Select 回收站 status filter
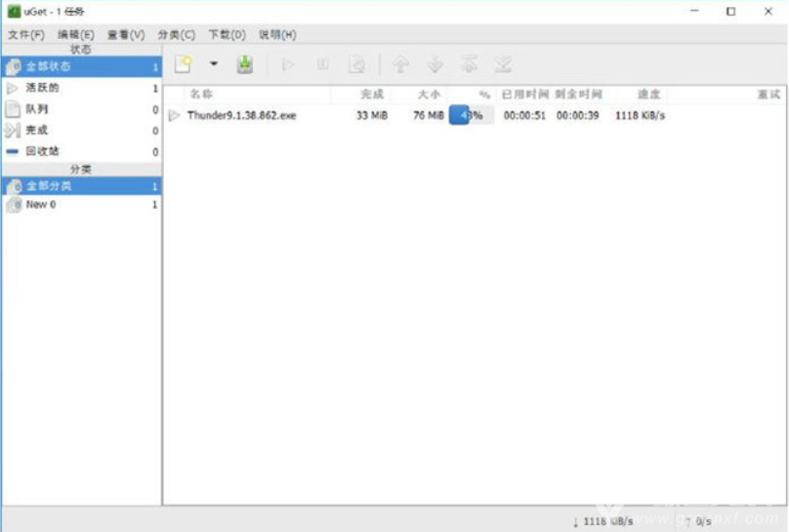The height and width of the screenshot is (532, 789). 81,151
